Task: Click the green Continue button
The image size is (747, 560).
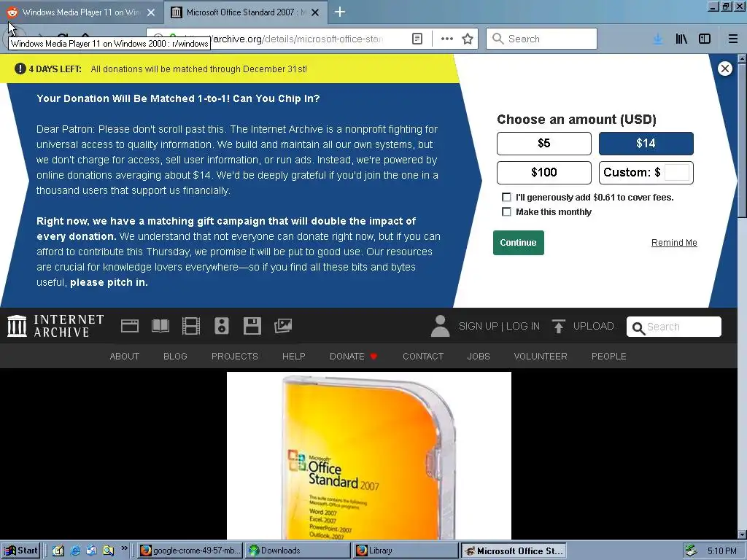Action: (519, 243)
